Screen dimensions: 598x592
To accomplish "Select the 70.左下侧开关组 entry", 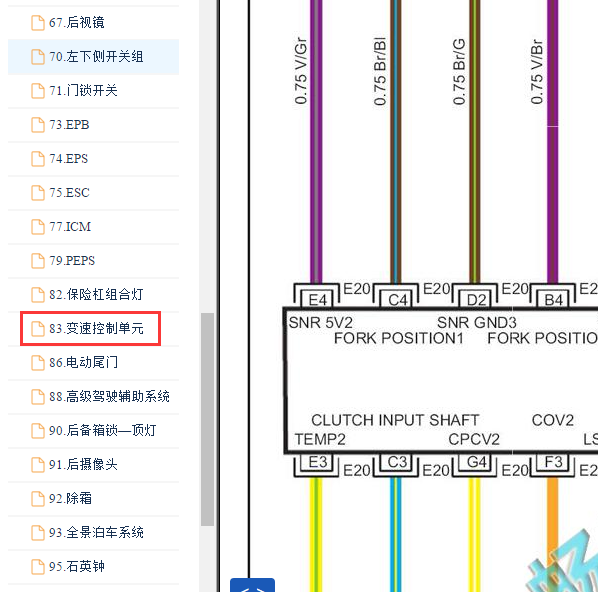I will [x=93, y=56].
